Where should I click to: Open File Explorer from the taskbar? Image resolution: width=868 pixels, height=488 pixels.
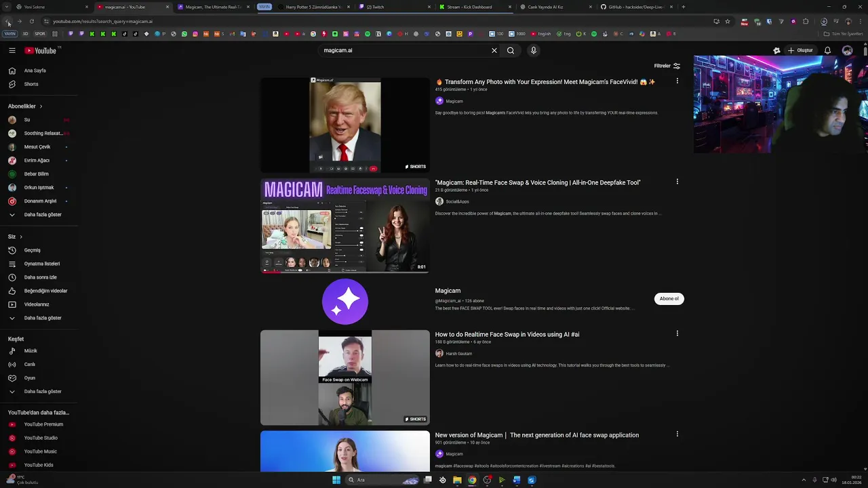[457, 480]
